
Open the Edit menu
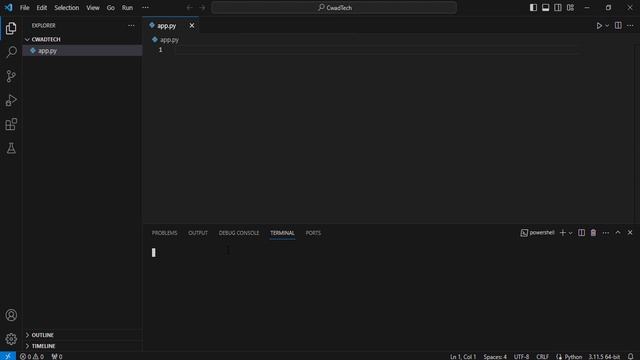pyautogui.click(x=42, y=7)
